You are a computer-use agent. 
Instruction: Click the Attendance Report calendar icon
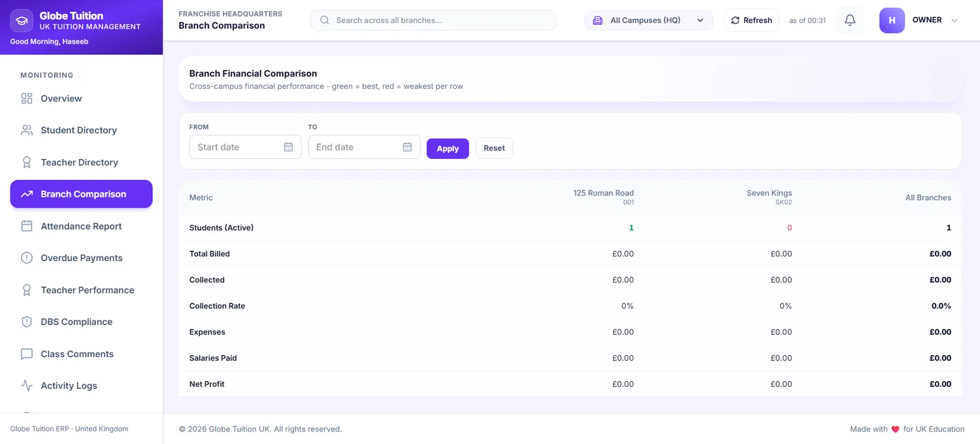(x=27, y=226)
